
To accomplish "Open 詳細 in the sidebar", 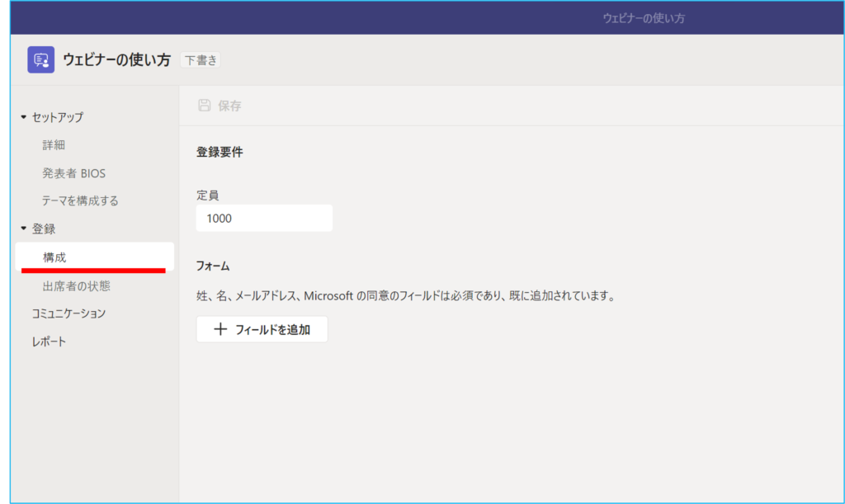I will 54,145.
